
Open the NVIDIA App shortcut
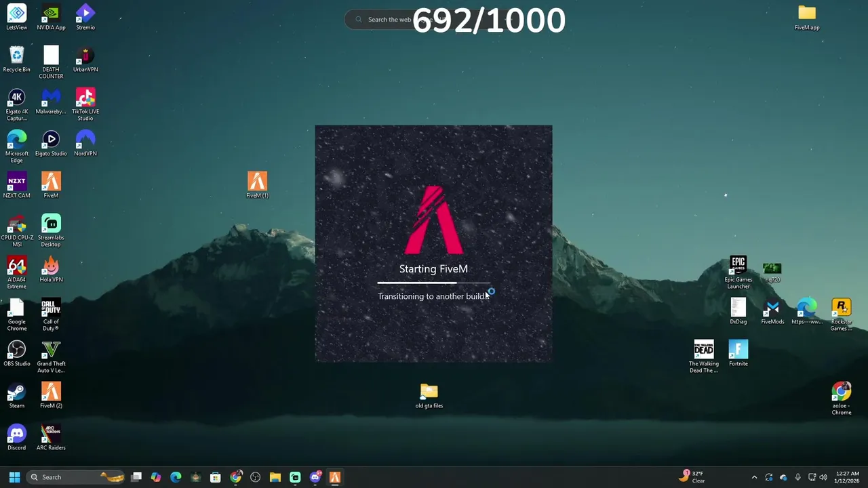[x=51, y=18]
